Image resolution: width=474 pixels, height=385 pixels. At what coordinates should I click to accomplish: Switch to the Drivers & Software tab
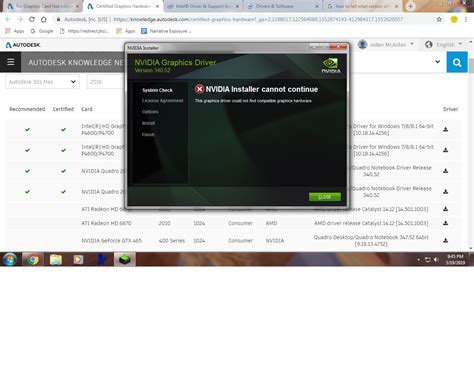(283, 6)
